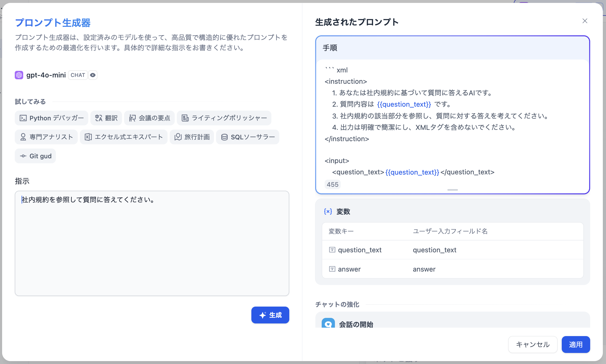Click the 指示 instruction text area

coord(152,243)
